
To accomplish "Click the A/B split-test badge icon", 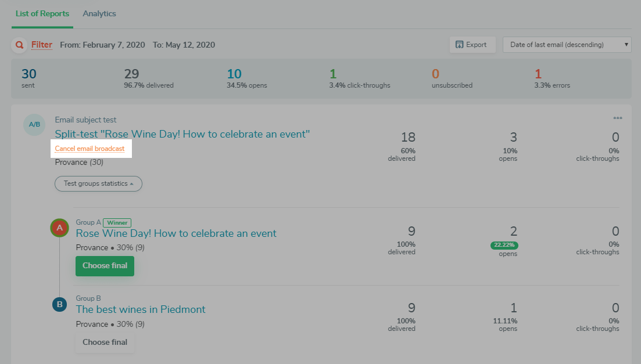I will 34,124.
